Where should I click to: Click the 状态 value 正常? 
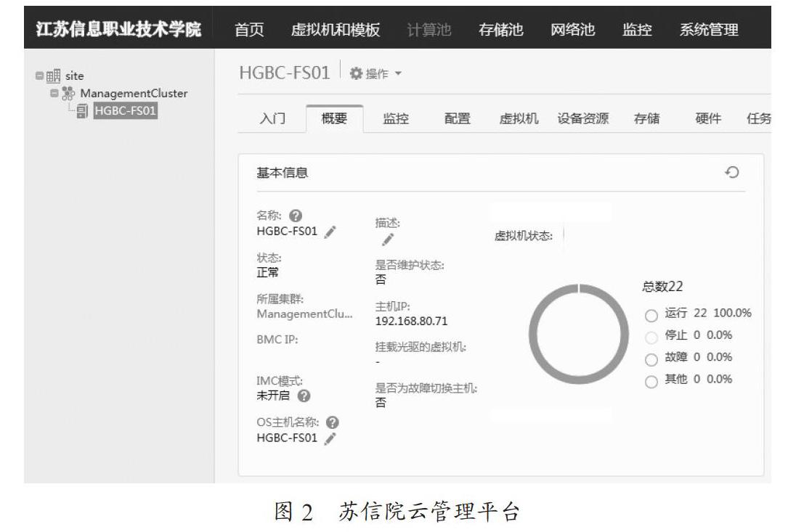[267, 272]
